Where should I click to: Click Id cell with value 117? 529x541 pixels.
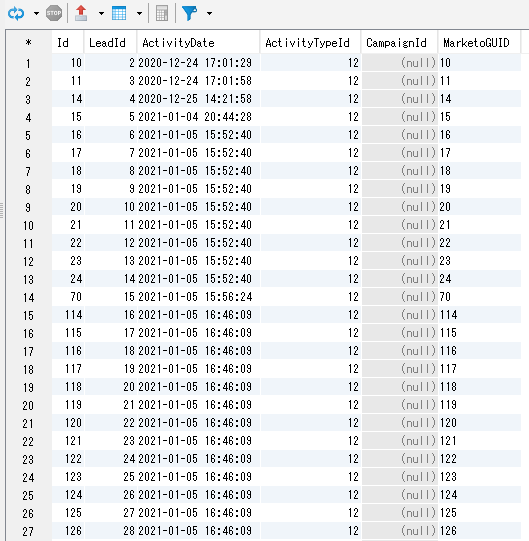click(68, 369)
